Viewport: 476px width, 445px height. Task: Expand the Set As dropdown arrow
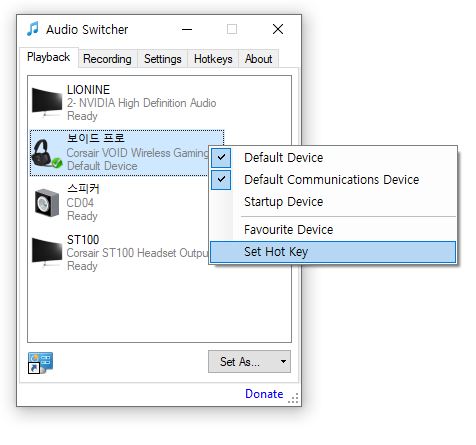283,361
